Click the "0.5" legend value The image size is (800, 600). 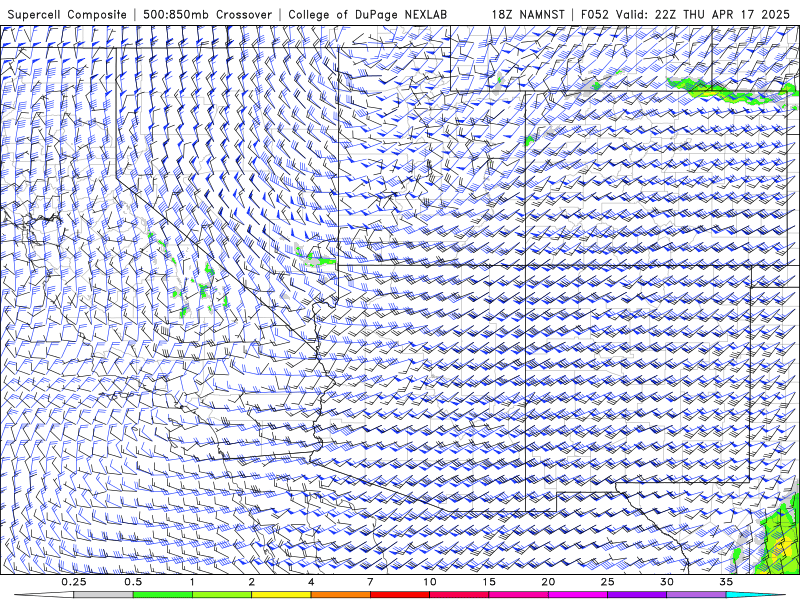coord(133,582)
